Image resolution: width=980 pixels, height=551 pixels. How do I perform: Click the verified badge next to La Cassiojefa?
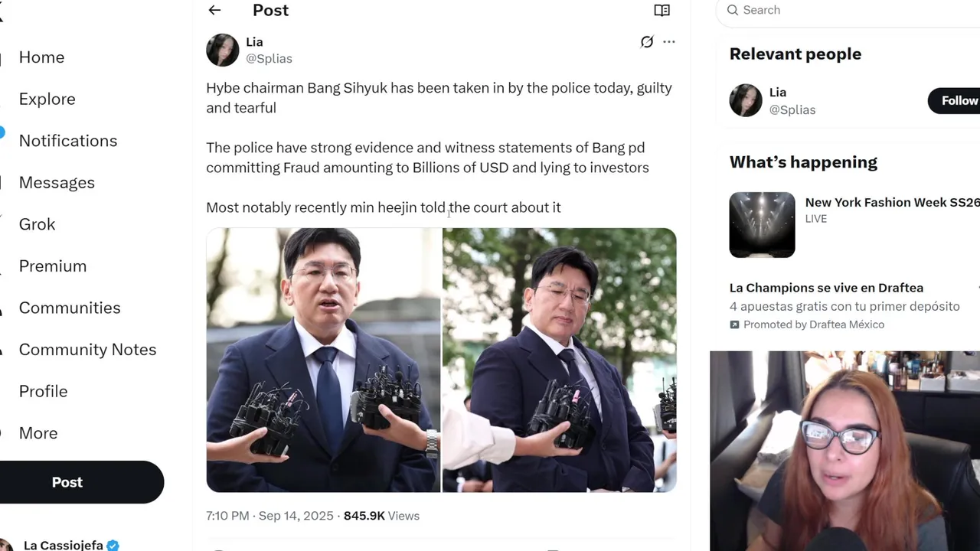[113, 545]
